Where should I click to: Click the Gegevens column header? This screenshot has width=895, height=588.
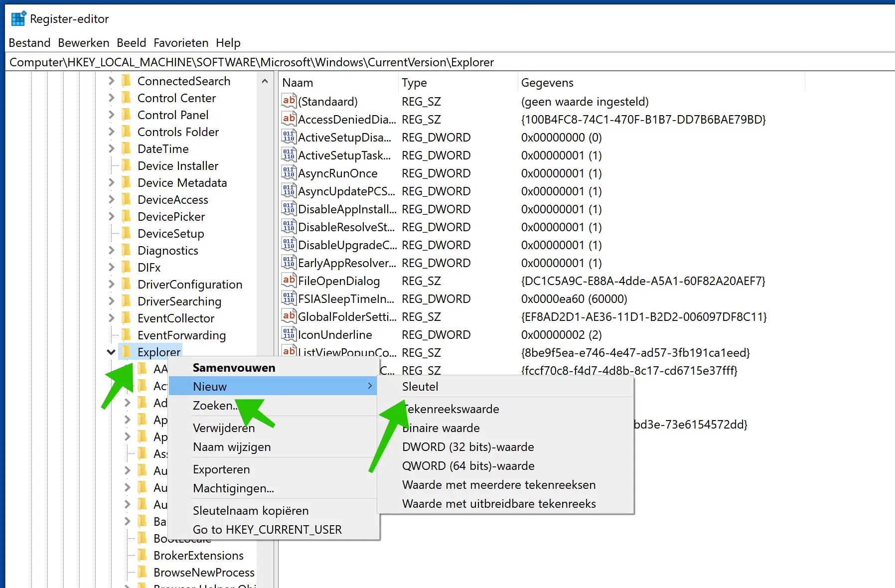[x=661, y=82]
